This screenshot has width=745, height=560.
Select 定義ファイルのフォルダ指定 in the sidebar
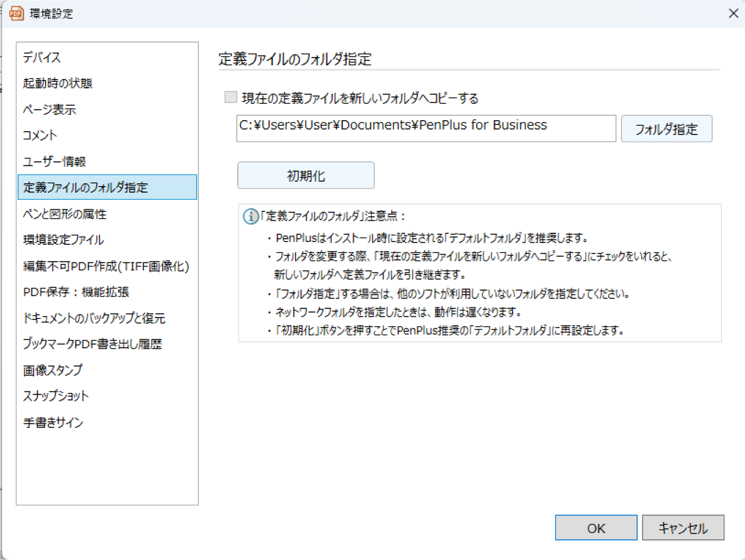[107, 187]
